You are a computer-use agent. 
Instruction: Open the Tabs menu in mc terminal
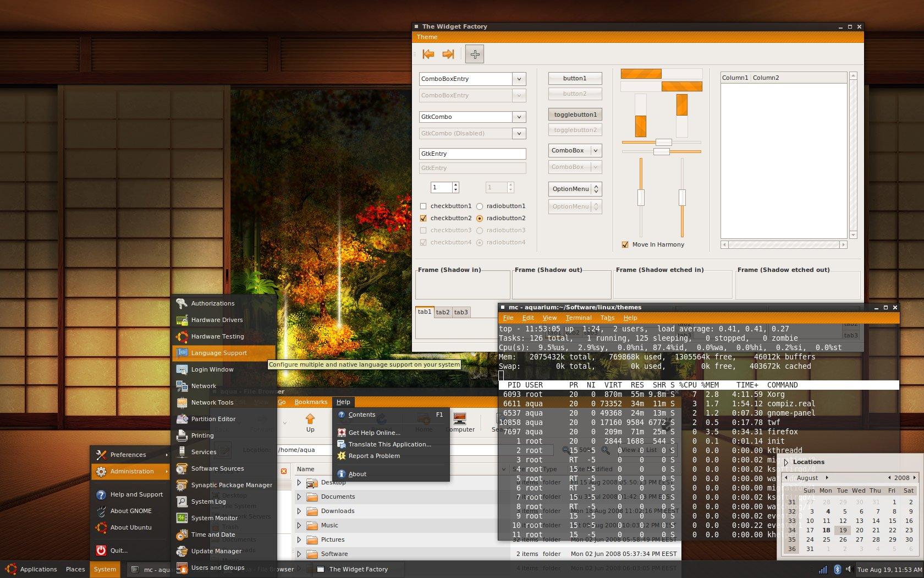[607, 318]
